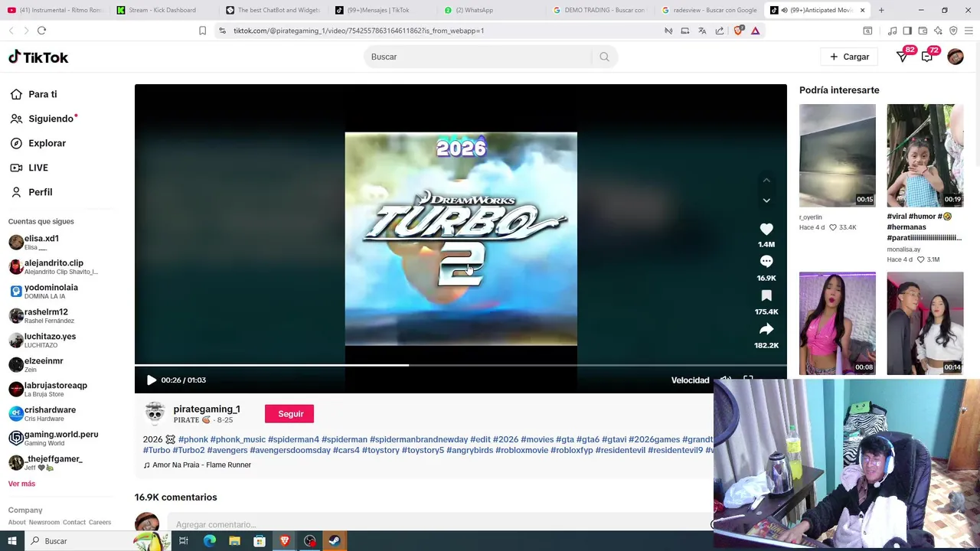
Task: Open a new browser tab with plus
Action: (881, 10)
